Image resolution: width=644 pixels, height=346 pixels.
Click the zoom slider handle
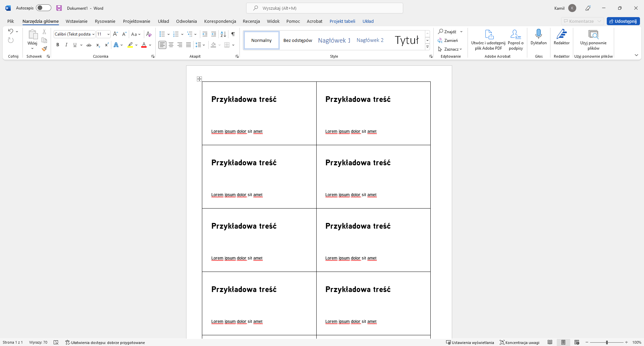point(607,342)
